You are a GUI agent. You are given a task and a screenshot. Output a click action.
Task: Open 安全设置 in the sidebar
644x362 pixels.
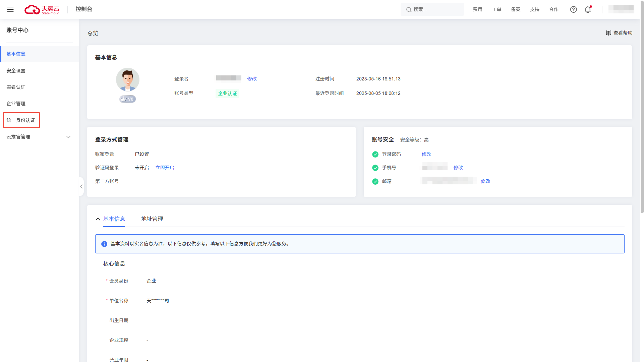pyautogui.click(x=16, y=71)
